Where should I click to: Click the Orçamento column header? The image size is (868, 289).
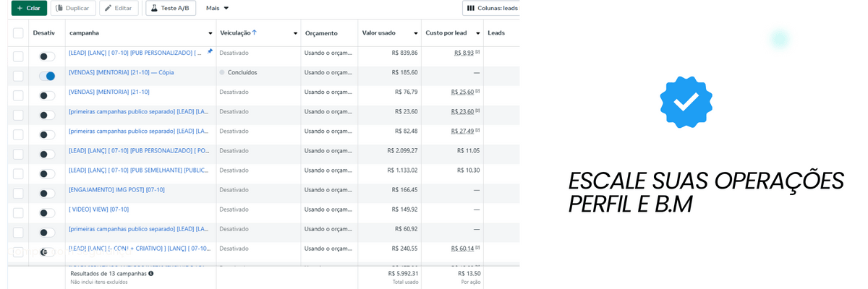tap(321, 33)
